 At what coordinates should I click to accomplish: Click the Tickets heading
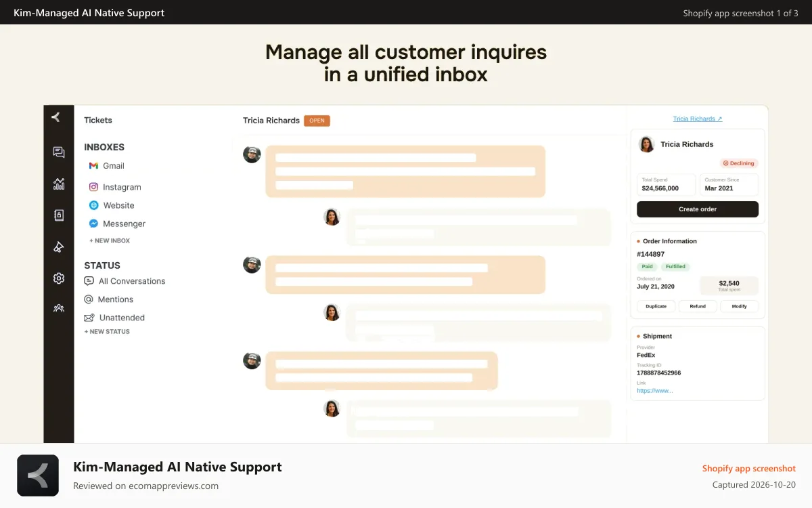click(x=98, y=120)
